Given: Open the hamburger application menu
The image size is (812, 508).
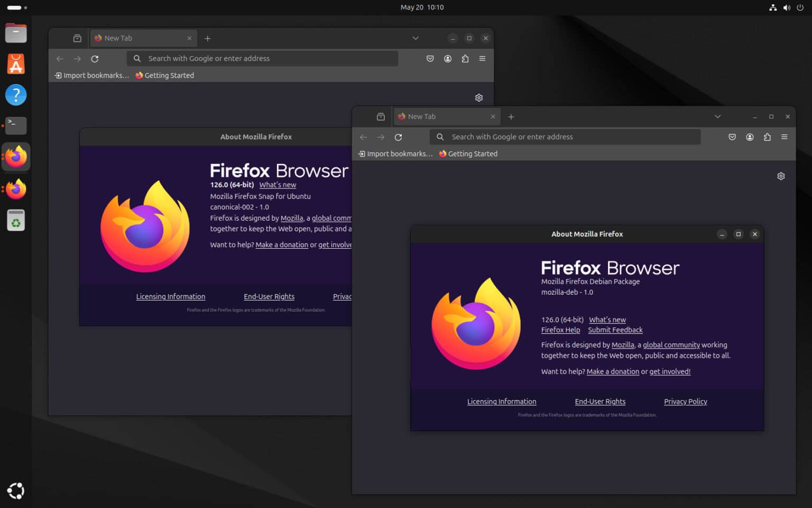Looking at the screenshot, I should [x=784, y=137].
